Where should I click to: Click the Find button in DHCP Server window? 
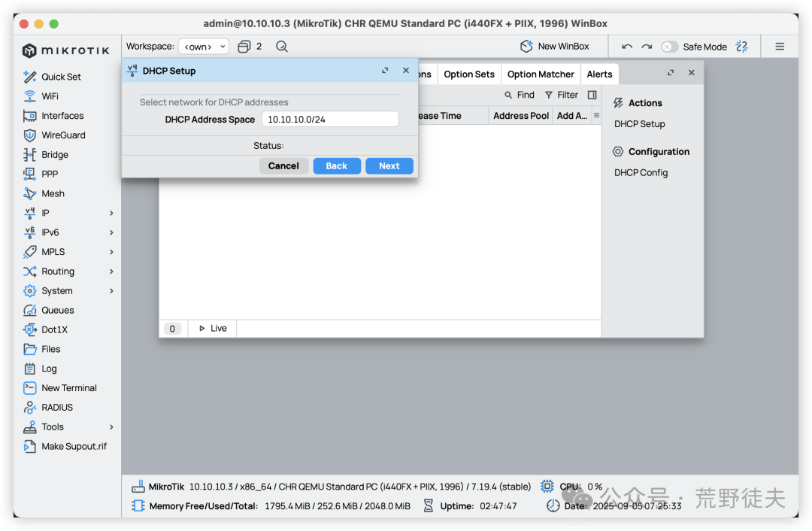click(x=520, y=95)
